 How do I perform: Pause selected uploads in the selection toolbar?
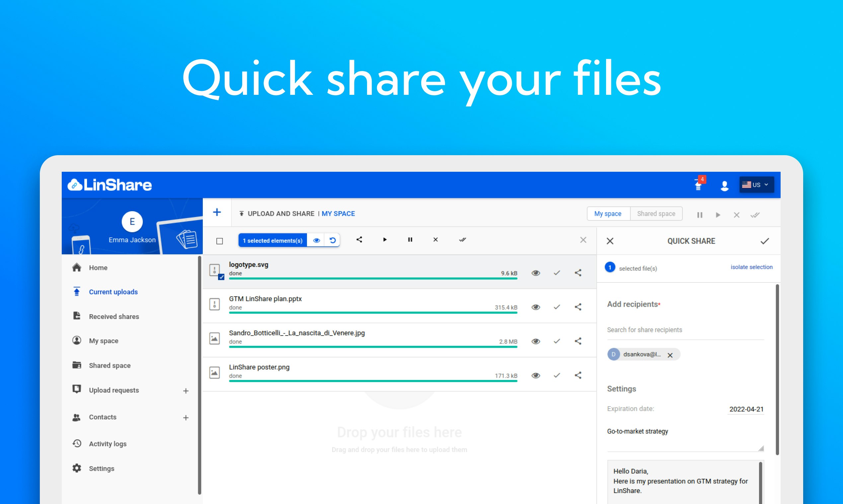click(x=410, y=239)
